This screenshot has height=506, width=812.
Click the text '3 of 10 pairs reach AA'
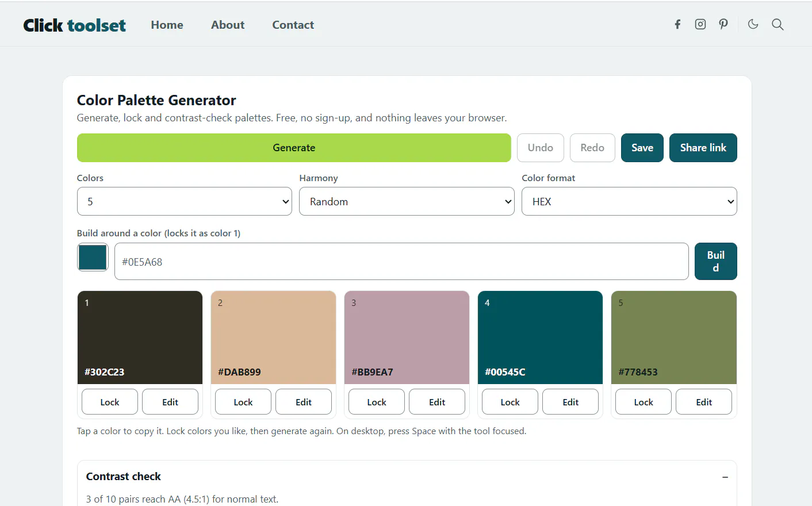[133, 499]
